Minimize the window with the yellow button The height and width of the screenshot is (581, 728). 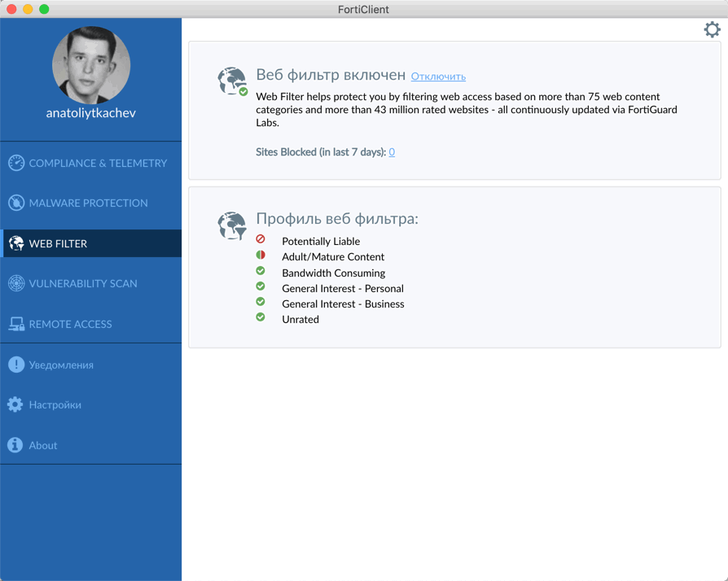28,9
